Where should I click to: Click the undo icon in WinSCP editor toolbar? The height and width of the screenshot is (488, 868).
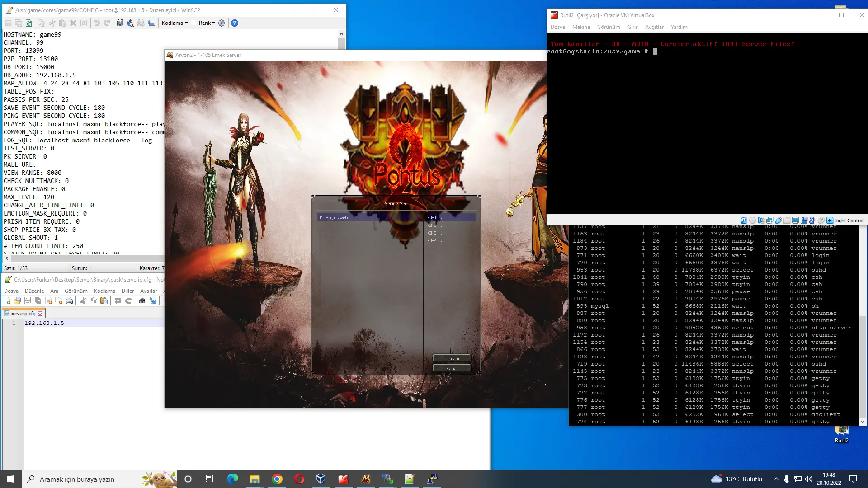[96, 23]
